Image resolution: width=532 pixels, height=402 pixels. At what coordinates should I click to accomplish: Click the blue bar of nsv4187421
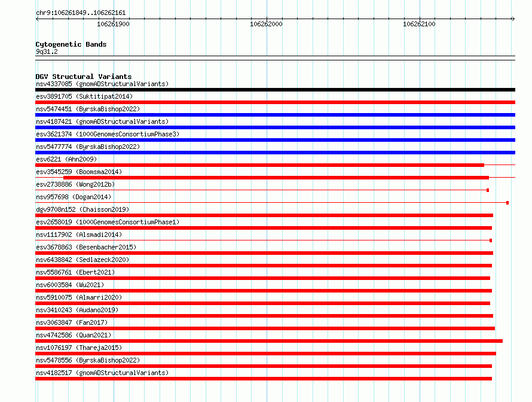click(275, 127)
